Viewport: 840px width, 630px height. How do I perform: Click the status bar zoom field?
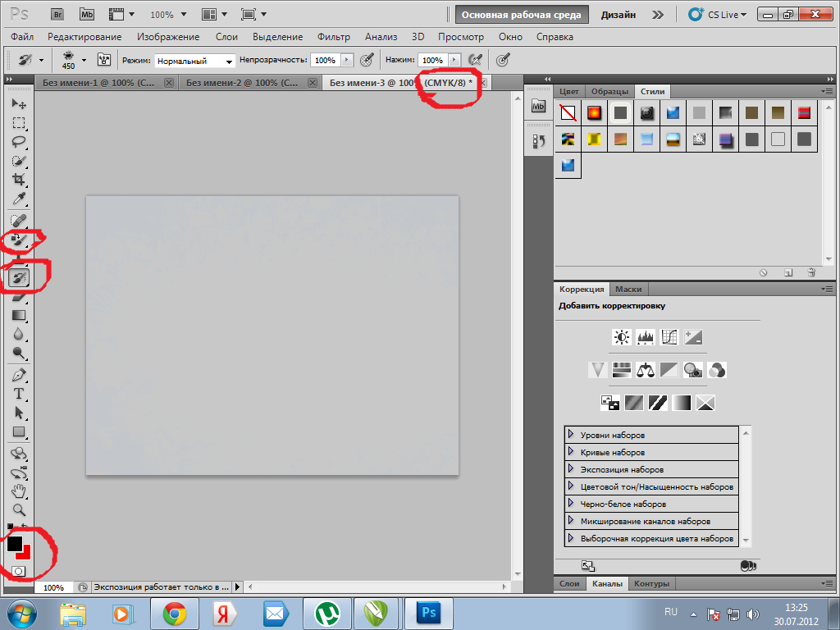(53, 587)
